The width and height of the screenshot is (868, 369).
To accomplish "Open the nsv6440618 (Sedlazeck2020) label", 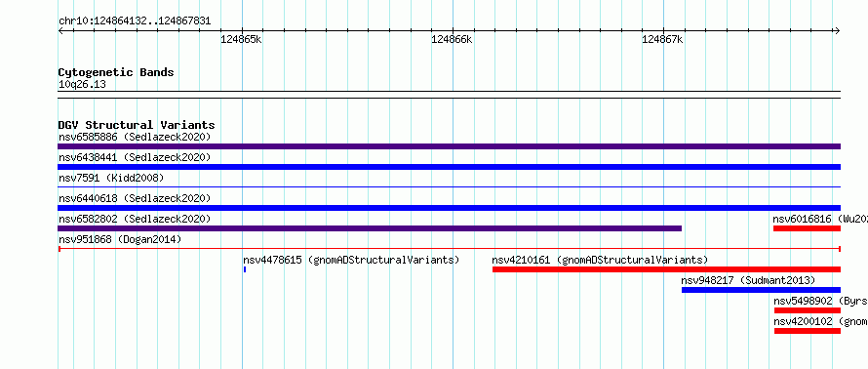I will (135, 198).
